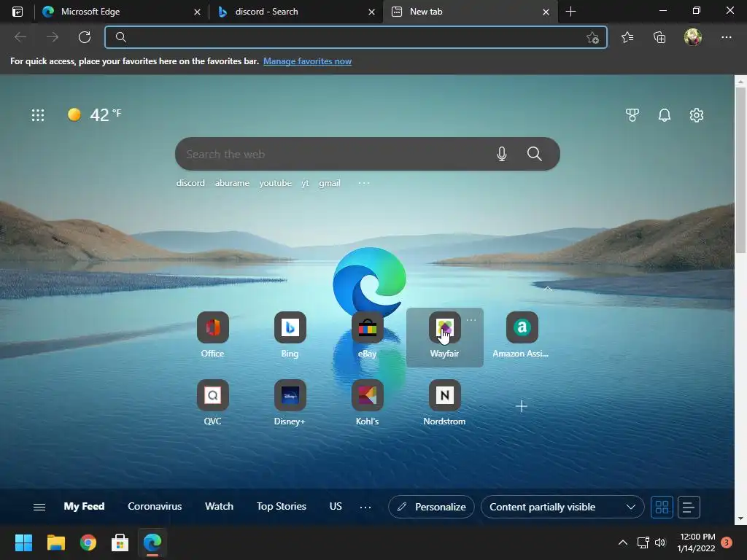747x560 pixels.
Task: Select the Top Stories feed section
Action: coord(281,506)
